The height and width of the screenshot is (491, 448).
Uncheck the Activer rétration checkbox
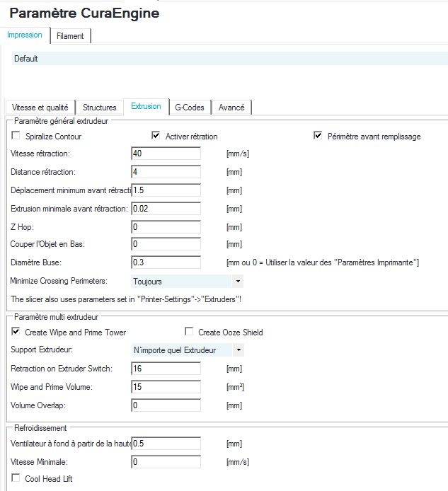tap(156, 136)
